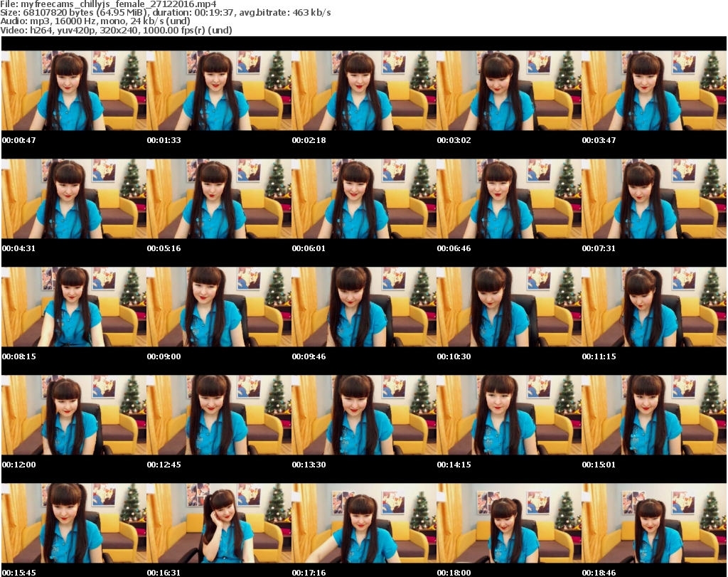728x577 pixels.
Task: Click the thumbnail at 00:01:33
Action: tap(219, 90)
